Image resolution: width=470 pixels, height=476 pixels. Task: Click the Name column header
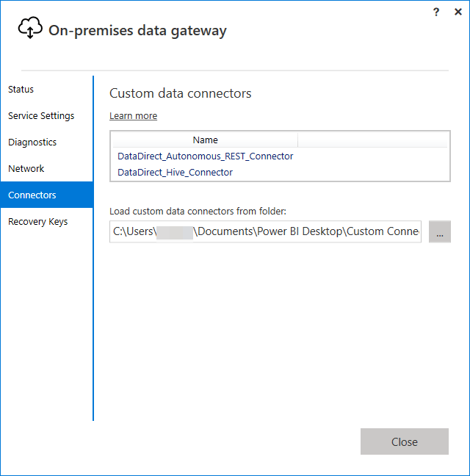click(x=205, y=140)
